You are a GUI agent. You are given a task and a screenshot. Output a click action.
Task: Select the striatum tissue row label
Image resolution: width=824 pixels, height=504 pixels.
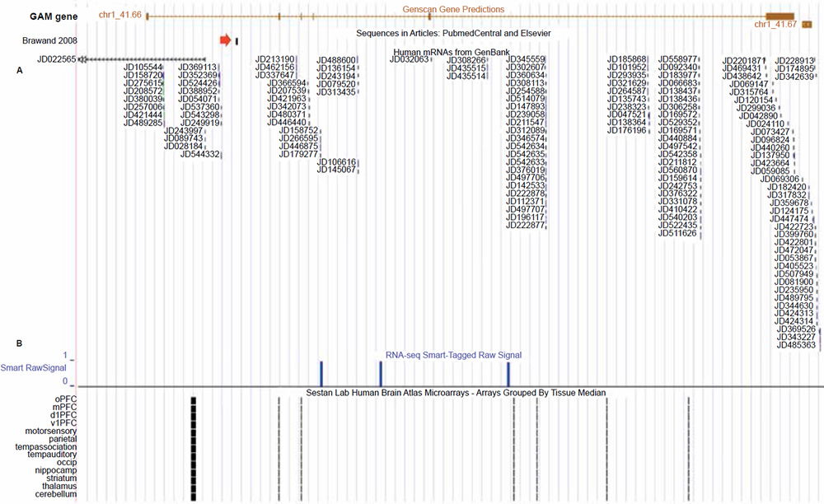coord(61,478)
